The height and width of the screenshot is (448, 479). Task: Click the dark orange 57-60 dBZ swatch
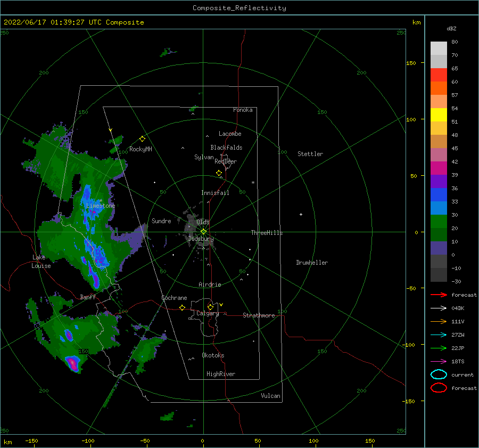coord(439,88)
